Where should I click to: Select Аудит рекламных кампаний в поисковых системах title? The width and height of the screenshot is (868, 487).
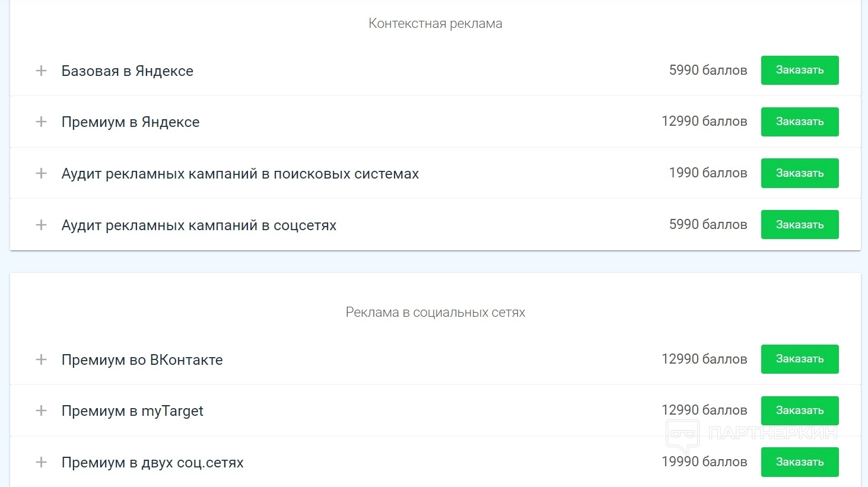coord(240,174)
